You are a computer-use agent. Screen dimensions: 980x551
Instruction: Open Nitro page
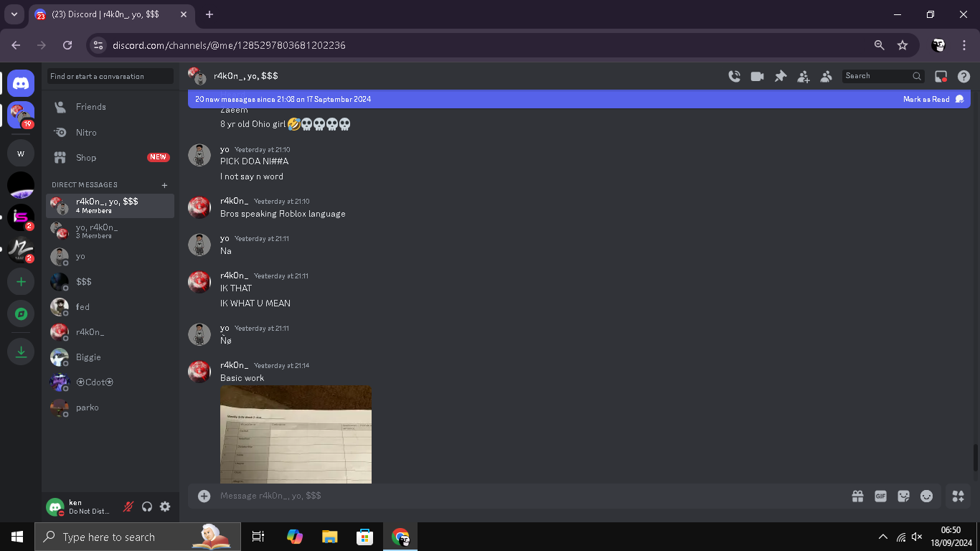[110, 133]
